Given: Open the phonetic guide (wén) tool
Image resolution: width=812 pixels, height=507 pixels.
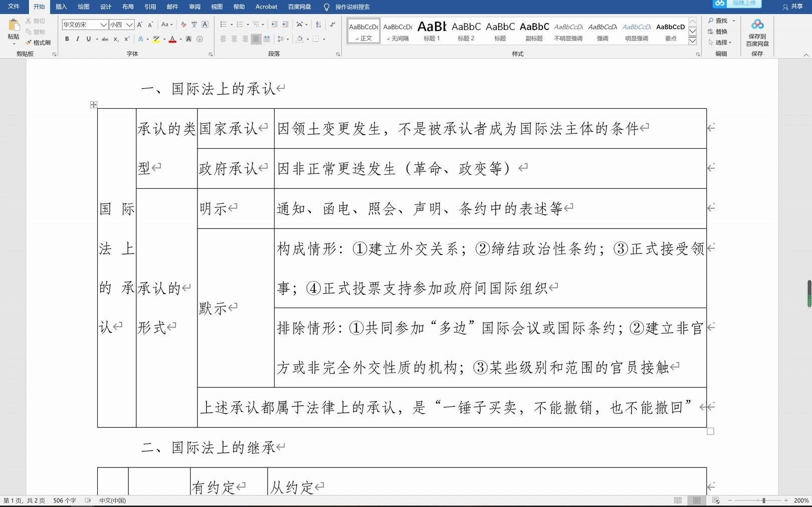Looking at the screenshot, I should (194, 25).
